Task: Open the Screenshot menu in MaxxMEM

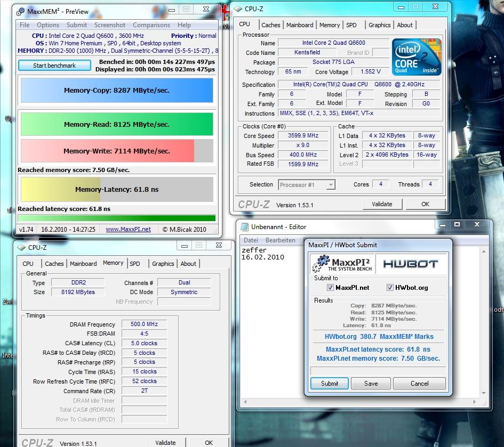Action: pos(110,25)
